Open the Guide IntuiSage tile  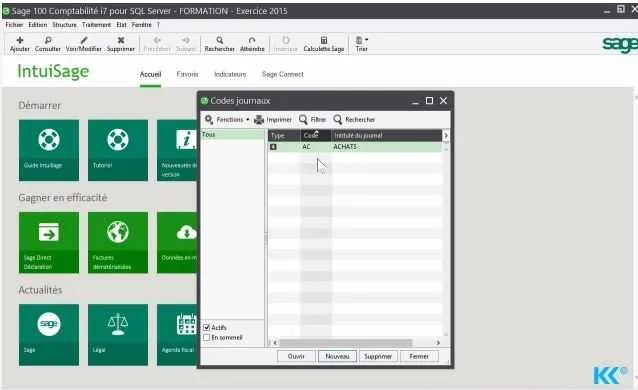[x=49, y=150]
